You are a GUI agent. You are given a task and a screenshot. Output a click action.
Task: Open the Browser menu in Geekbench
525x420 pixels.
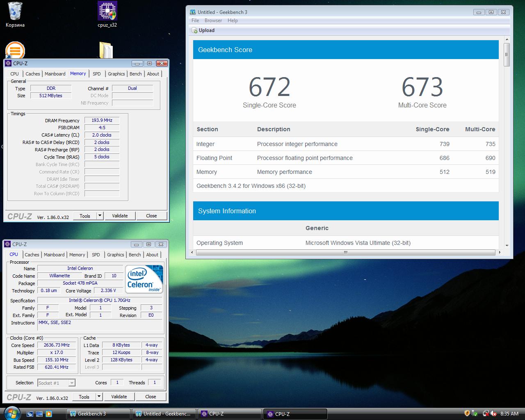click(213, 21)
